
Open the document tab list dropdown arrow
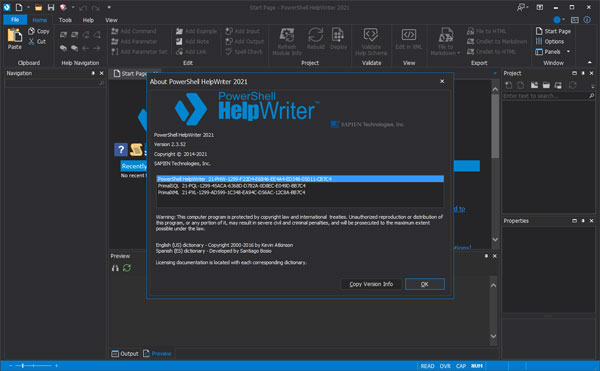tap(495, 73)
